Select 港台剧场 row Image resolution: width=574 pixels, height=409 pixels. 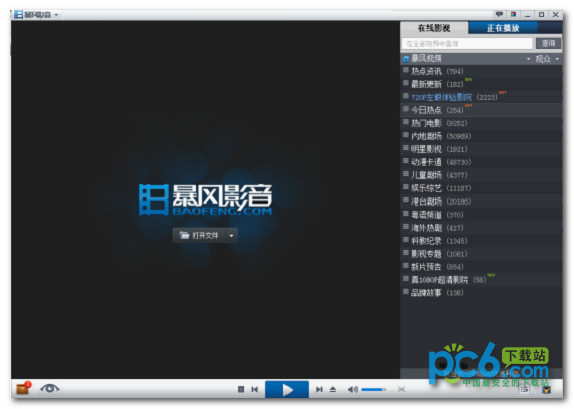click(x=481, y=201)
